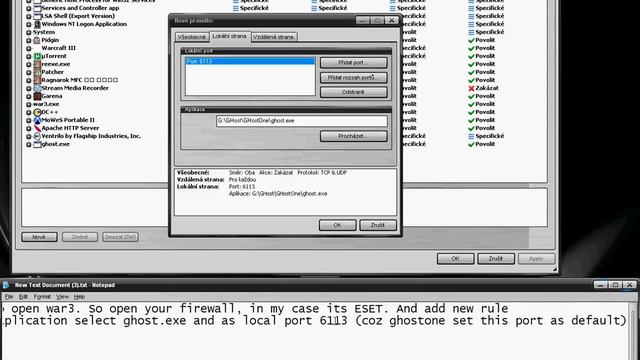Screen dimensions: 640x360
Task: Click the Garena application icon
Action: [37, 96]
